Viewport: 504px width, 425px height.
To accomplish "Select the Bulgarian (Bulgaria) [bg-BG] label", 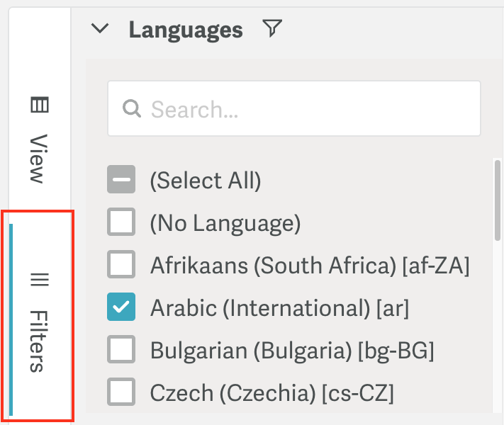I will [292, 351].
